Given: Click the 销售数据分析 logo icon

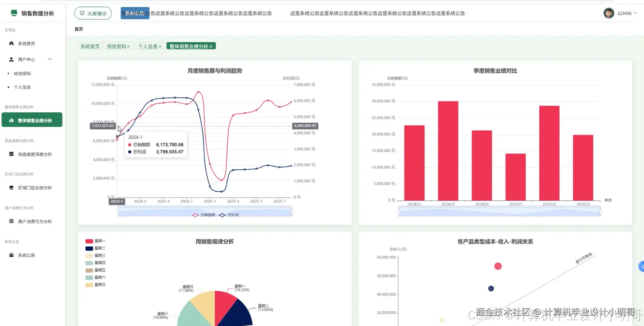Looking at the screenshot, I should tap(14, 13).
